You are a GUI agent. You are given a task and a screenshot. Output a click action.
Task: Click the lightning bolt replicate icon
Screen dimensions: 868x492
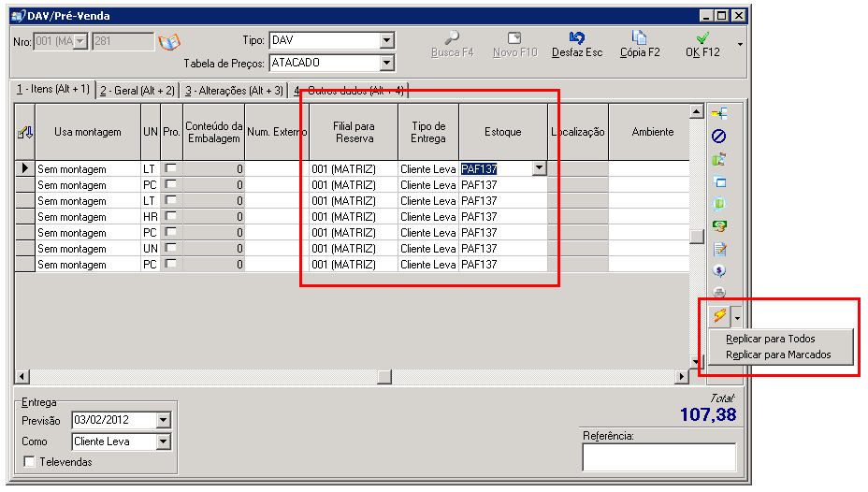[719, 316]
